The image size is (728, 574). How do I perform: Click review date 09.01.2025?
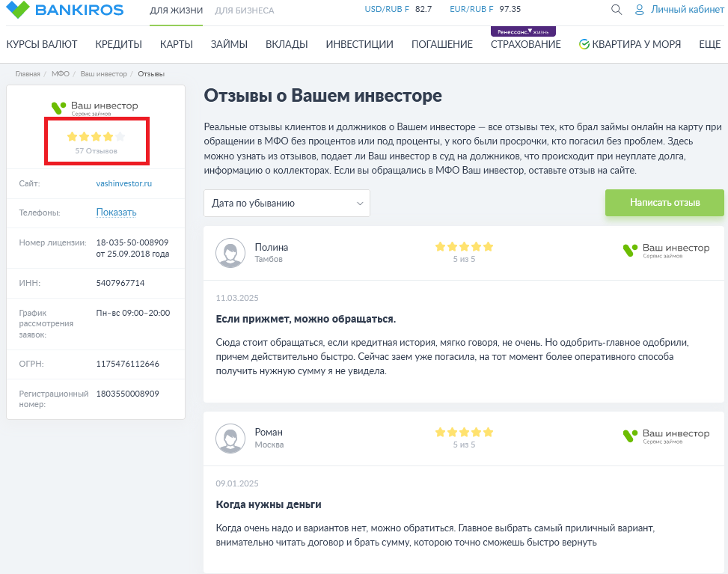coord(237,484)
